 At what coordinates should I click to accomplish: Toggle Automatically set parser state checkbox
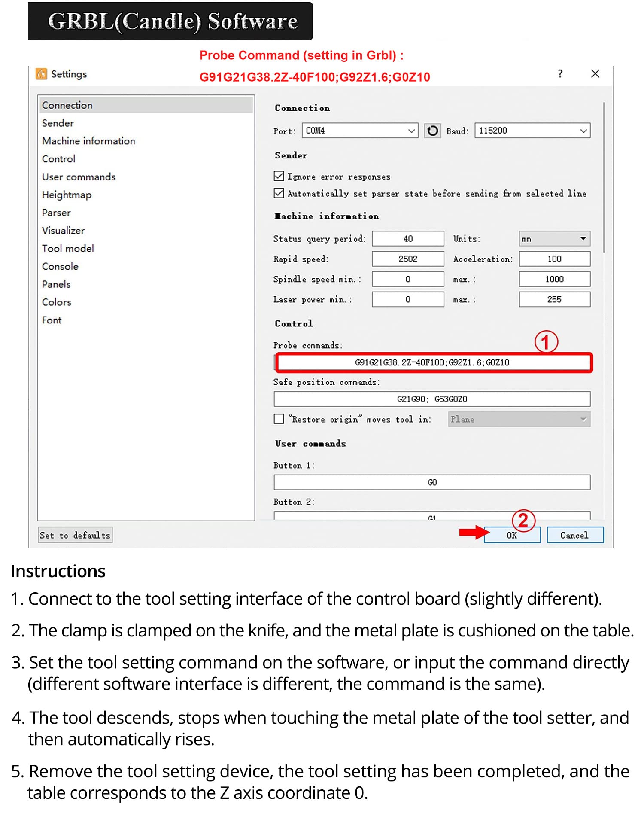(x=279, y=193)
